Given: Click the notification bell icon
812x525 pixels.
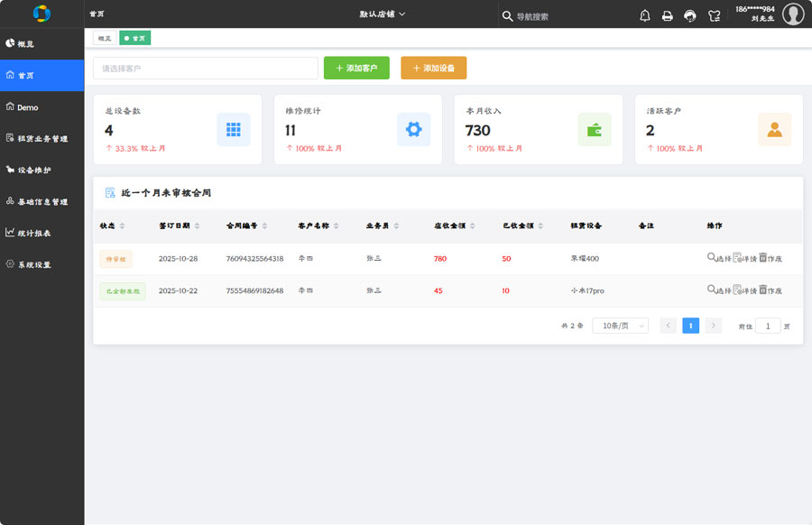Looking at the screenshot, I should point(645,15).
